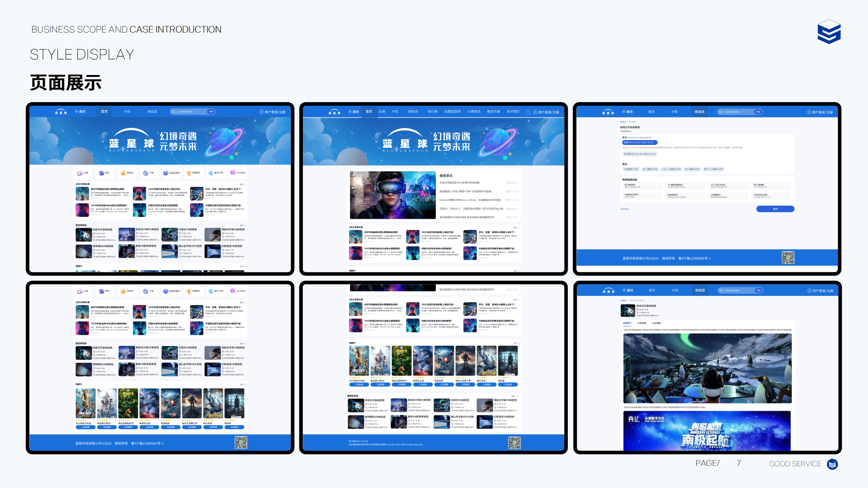Click the penguin aurora VR scene image
The width and height of the screenshot is (868, 488).
coord(707,368)
